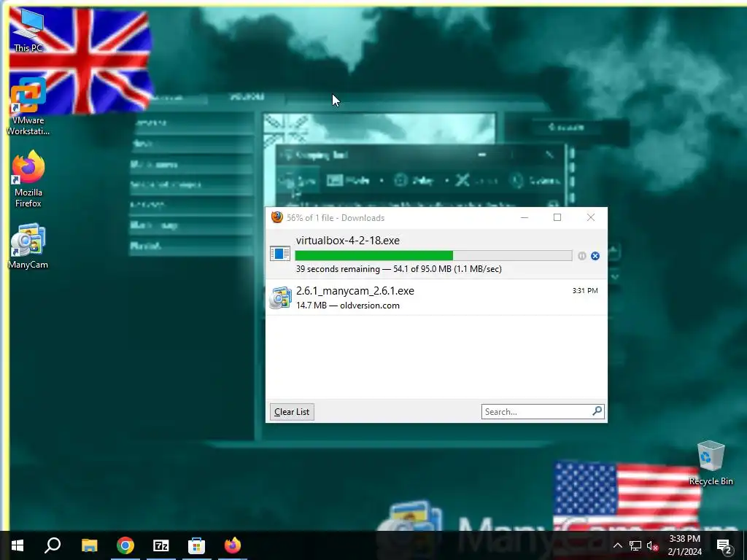Show hidden system tray icons
Viewport: 747px width, 560px height.
coord(617,545)
